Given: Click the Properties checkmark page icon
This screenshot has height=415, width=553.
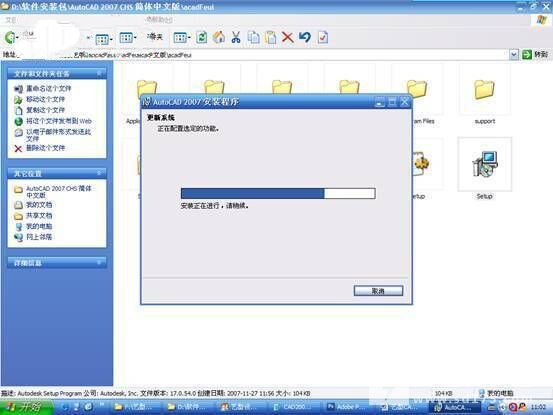Looking at the screenshot, I should point(323,37).
